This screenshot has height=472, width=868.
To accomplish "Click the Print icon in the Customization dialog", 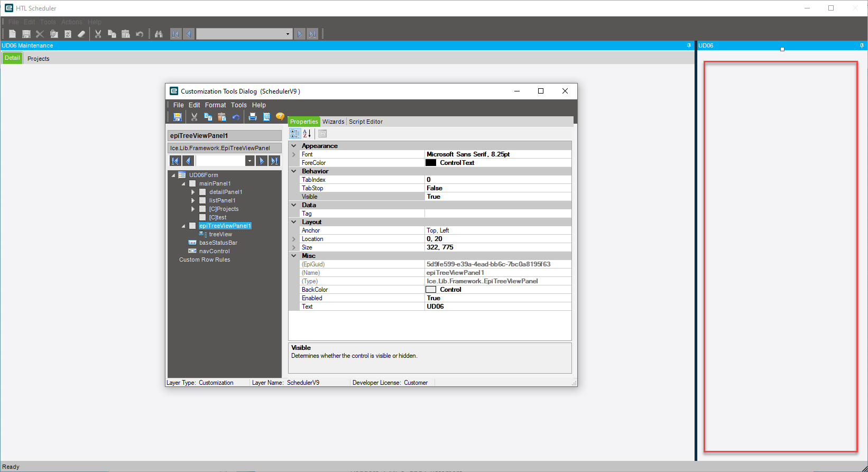I will [x=253, y=117].
